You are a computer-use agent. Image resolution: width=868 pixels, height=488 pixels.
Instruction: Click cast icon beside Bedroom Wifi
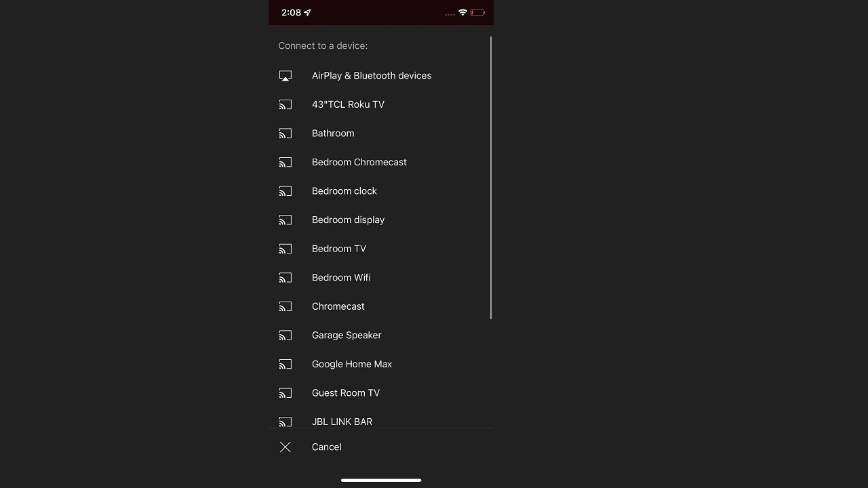[285, 277]
